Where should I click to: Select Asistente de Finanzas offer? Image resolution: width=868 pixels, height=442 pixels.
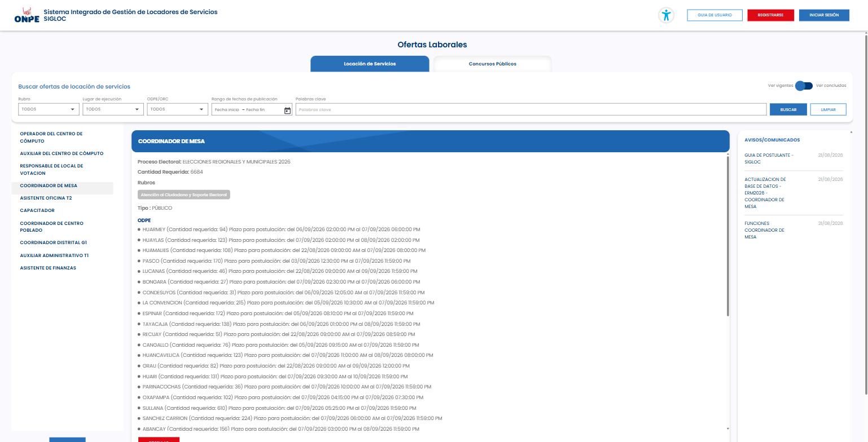point(48,268)
